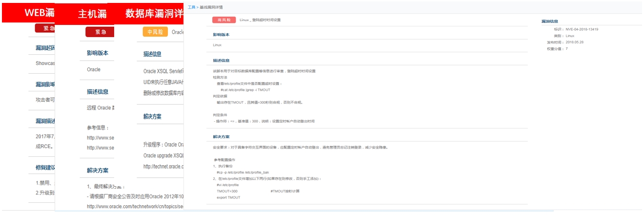Click the 影响版本 heading in baseline panel
This screenshot has height=215, width=644.
coord(221,35)
